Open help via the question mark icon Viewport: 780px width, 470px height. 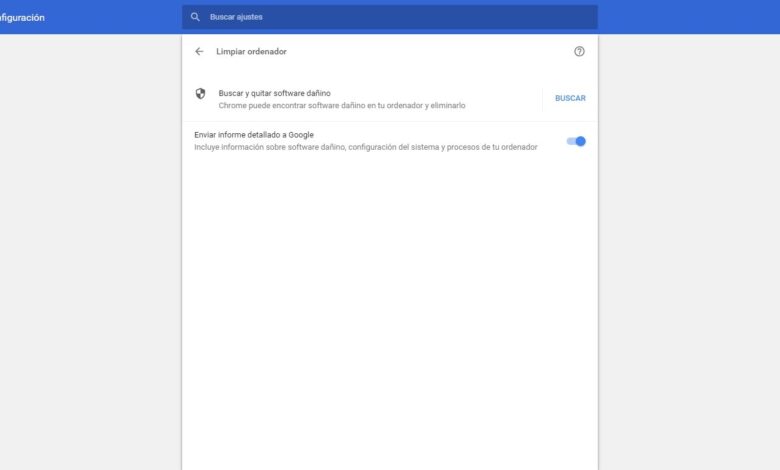coord(579,51)
